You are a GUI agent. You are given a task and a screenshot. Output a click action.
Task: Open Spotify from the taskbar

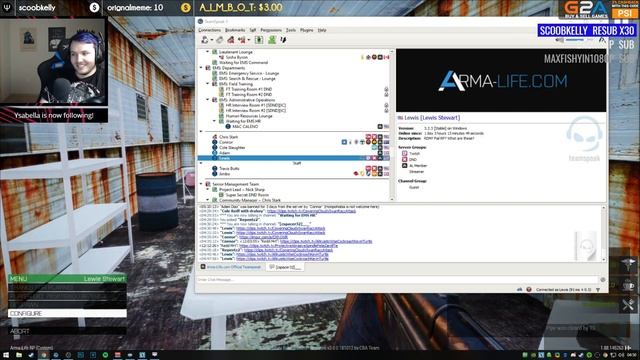click(105, 355)
